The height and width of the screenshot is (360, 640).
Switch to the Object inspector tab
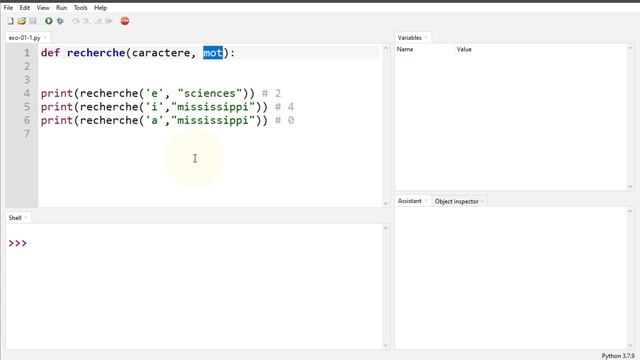(x=456, y=201)
